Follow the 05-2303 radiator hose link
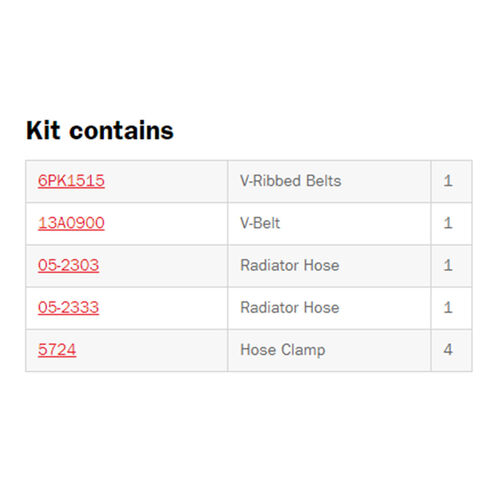 point(68,266)
